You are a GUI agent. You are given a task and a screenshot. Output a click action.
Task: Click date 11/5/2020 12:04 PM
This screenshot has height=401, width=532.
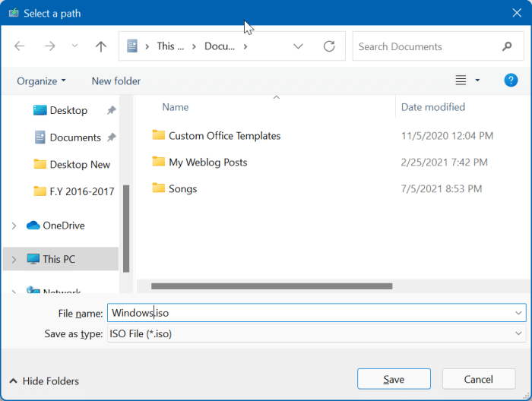(x=447, y=136)
